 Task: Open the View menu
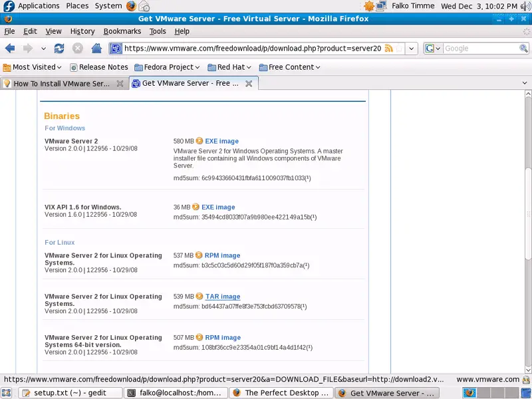[x=54, y=31]
